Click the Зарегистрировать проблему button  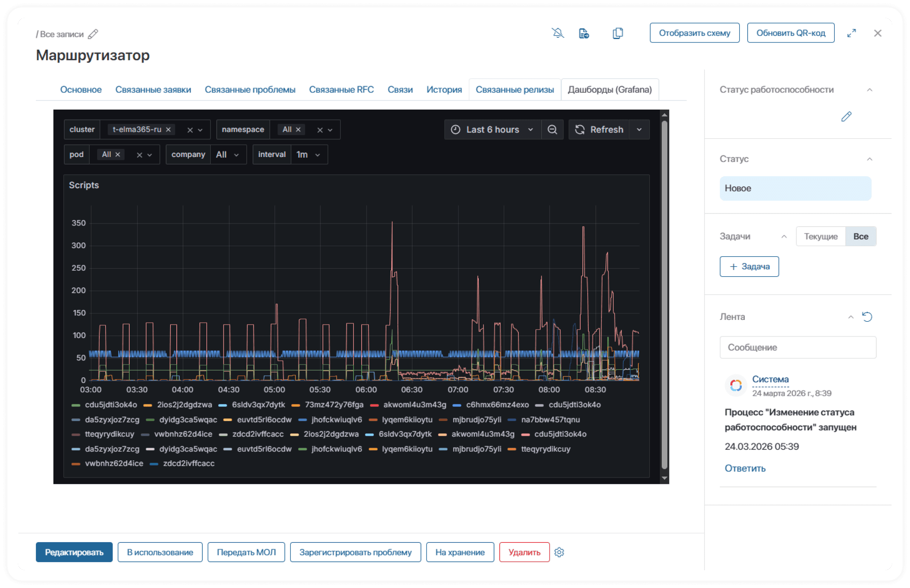click(x=355, y=552)
